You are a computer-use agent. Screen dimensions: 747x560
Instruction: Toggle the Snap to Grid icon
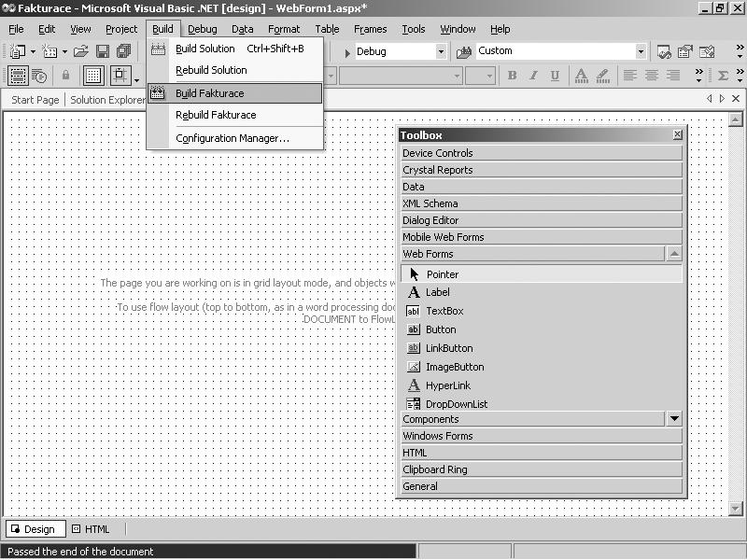point(120,76)
